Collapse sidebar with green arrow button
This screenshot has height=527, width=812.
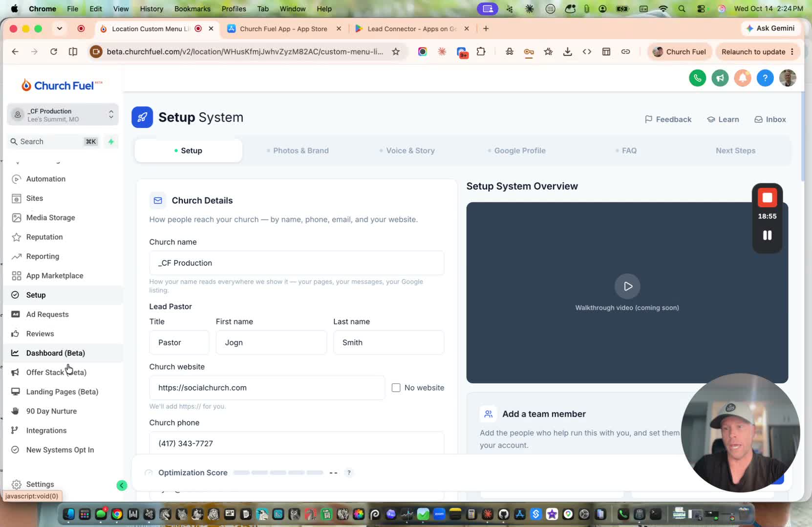(122, 485)
